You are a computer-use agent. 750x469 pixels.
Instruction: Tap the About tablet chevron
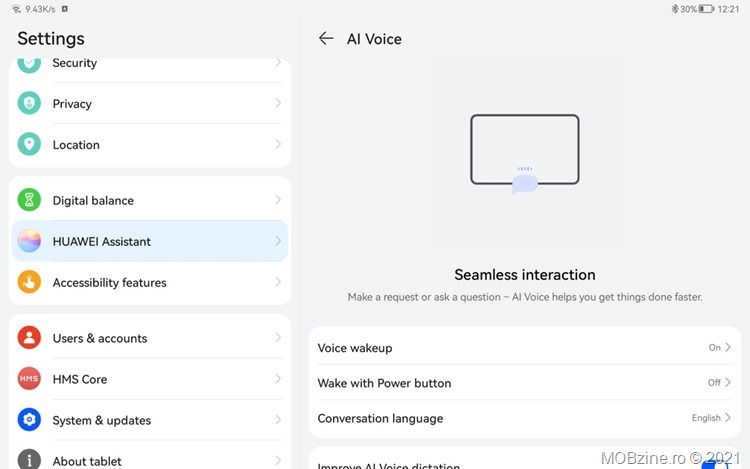[x=278, y=460]
